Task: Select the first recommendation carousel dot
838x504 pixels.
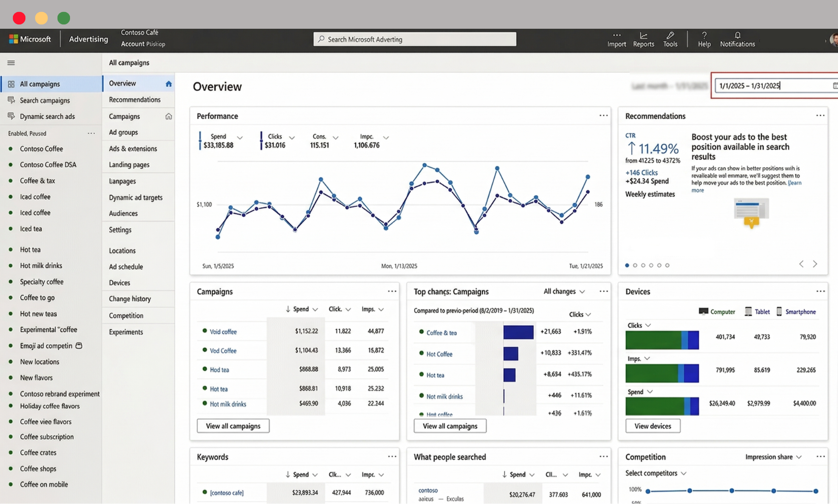Action: (627, 265)
